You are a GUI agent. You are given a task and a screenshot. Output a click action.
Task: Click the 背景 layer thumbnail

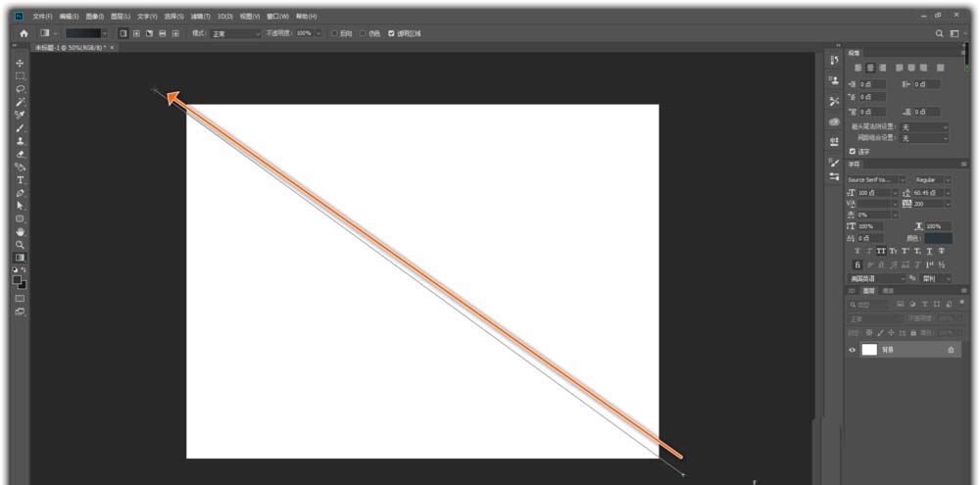[x=869, y=350]
